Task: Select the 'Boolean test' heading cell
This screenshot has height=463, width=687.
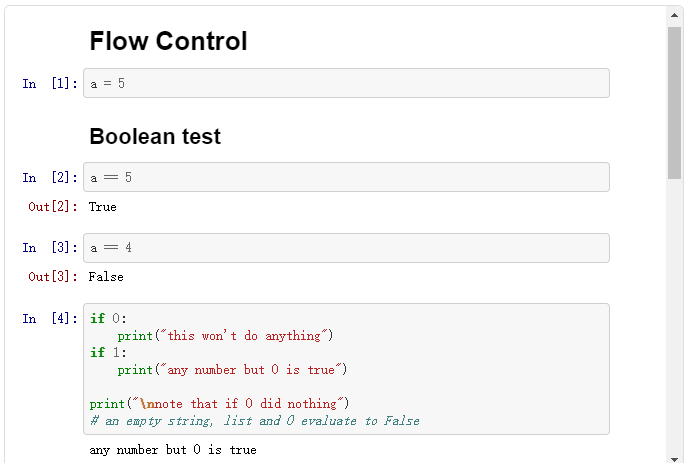Action: tap(155, 136)
